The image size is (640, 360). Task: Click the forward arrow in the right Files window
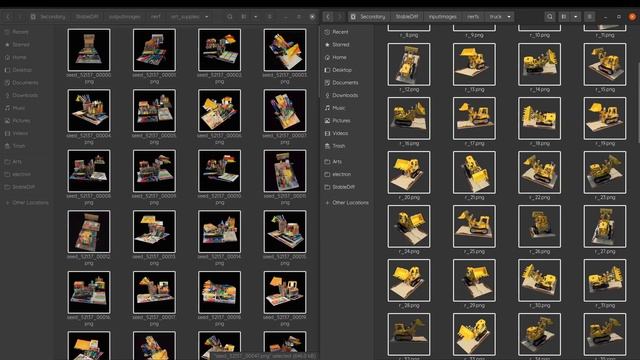[339, 17]
